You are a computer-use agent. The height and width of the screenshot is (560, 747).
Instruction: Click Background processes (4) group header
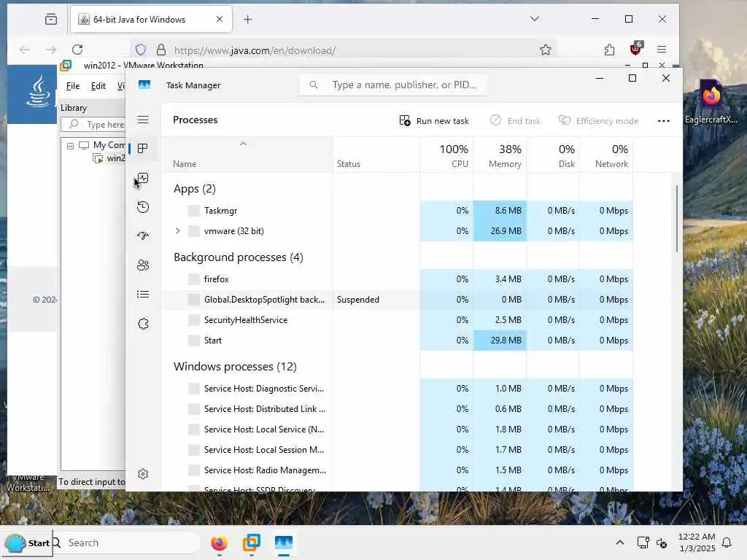point(239,257)
